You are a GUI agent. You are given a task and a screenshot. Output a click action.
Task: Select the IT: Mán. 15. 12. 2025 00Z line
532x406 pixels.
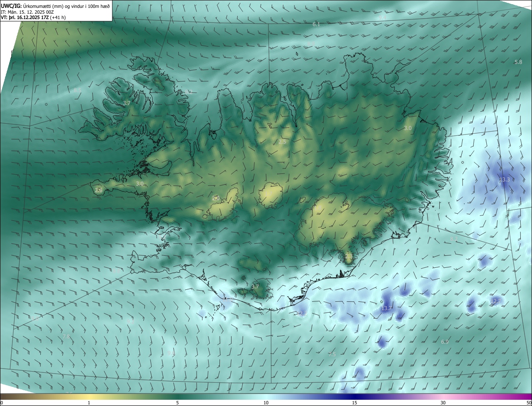click(x=27, y=12)
